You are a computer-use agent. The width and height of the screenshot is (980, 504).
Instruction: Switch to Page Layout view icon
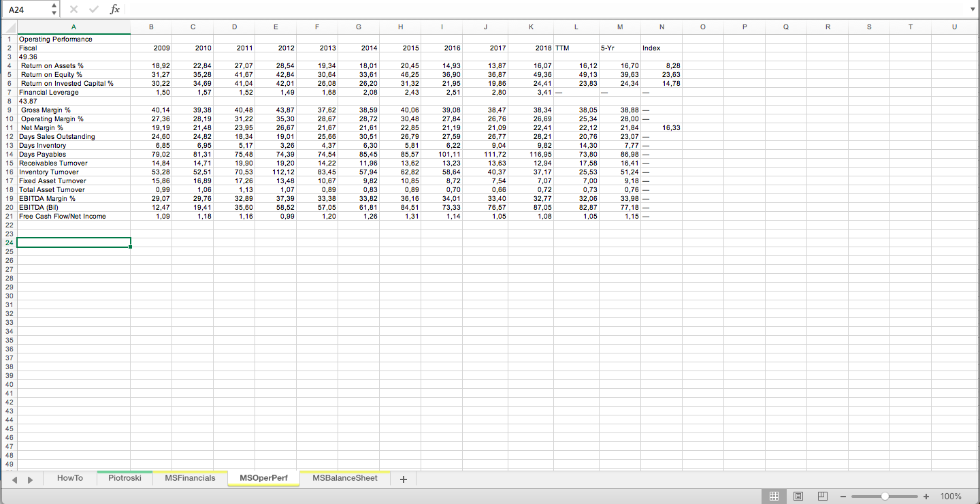click(798, 497)
